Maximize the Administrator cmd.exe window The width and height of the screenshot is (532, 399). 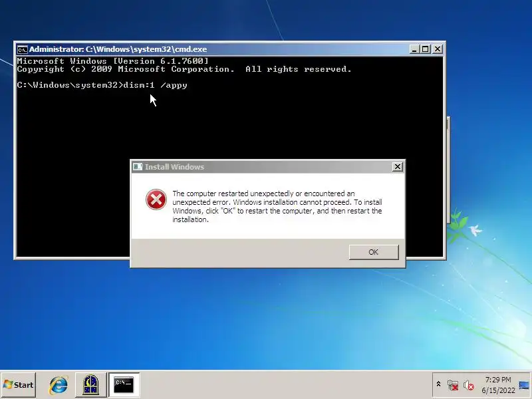coord(425,49)
